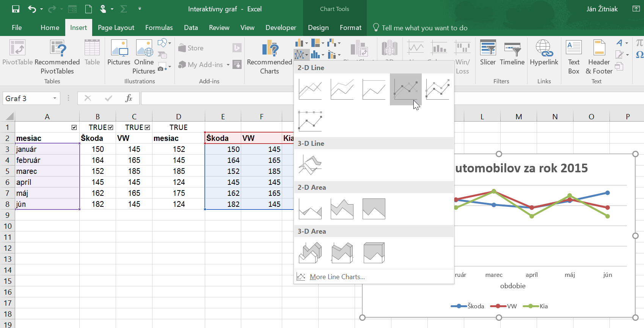Collapse the Insert Line chart dropdown
Screen dimensions: 644x328
(x=302, y=55)
